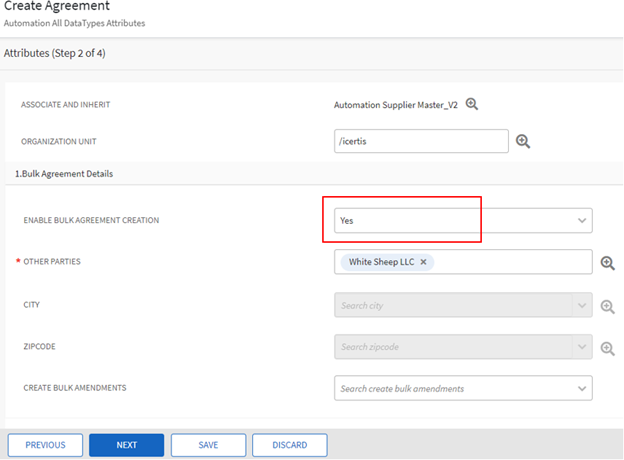
Task: Click the lookup icon beside Automation Supplier Master_V2
Action: [x=472, y=104]
